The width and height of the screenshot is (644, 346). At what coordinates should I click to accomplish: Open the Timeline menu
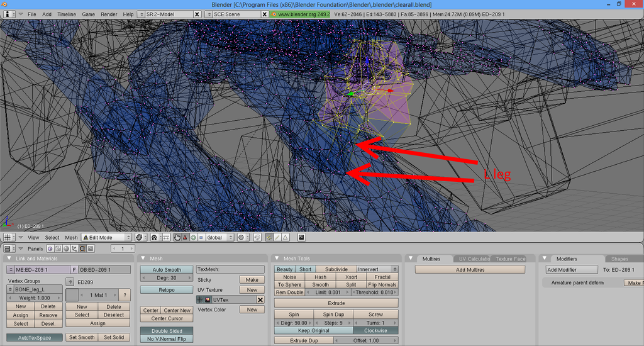pos(67,14)
